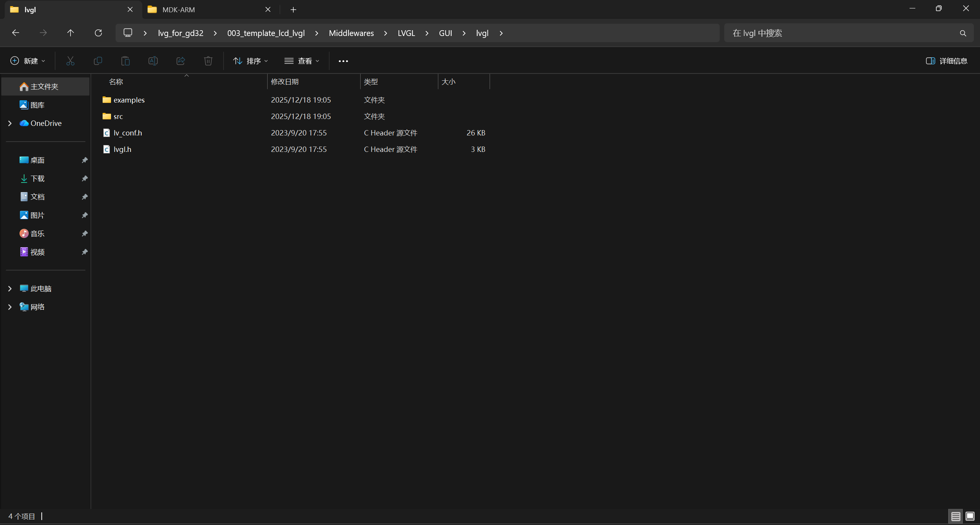Image resolution: width=980 pixels, height=525 pixels.
Task: Navigate to lvg_for_gd32 in breadcrumb
Action: click(x=181, y=33)
